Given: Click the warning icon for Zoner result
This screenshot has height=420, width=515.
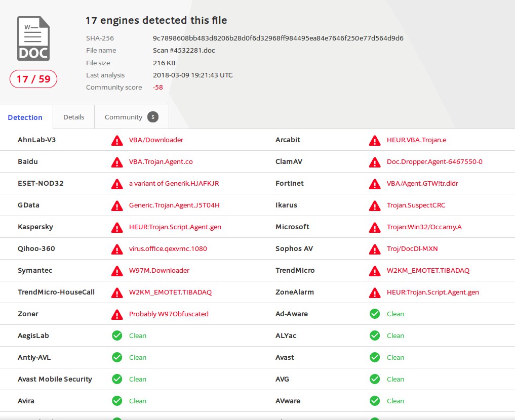Looking at the screenshot, I should 117,314.
